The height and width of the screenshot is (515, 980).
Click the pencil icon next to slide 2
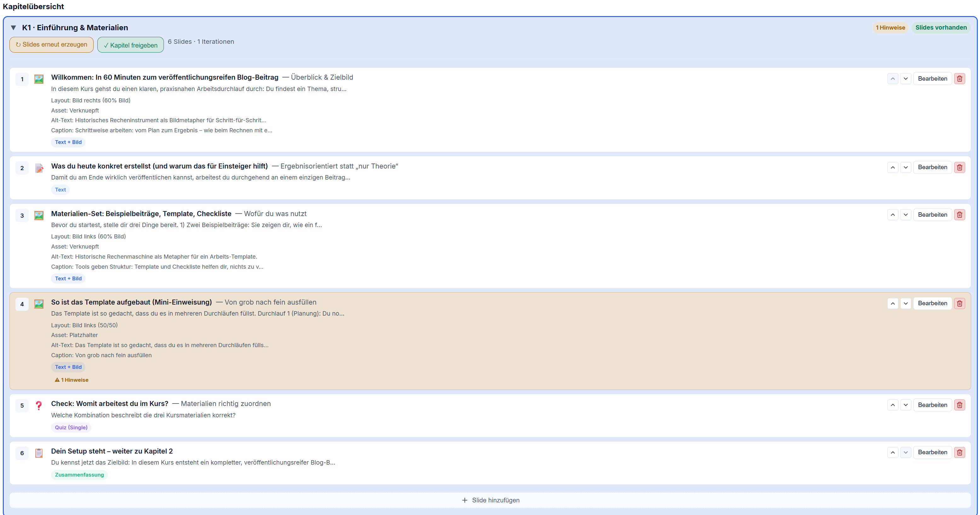pos(38,168)
